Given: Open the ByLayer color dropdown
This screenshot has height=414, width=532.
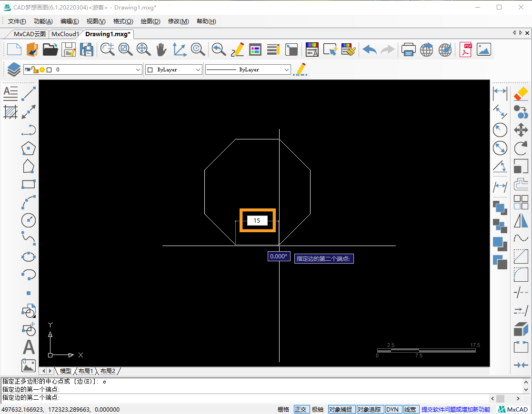Looking at the screenshot, I should [198, 69].
